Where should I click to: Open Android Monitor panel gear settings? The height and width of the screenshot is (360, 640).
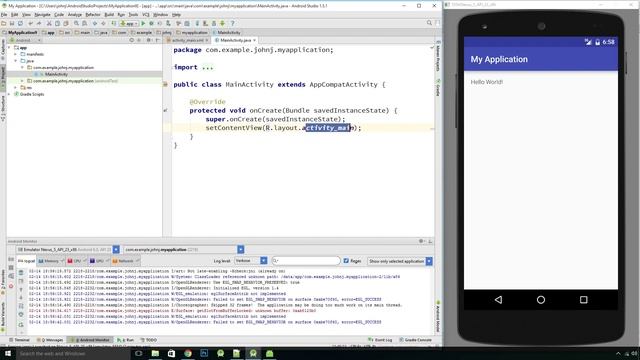point(421,241)
